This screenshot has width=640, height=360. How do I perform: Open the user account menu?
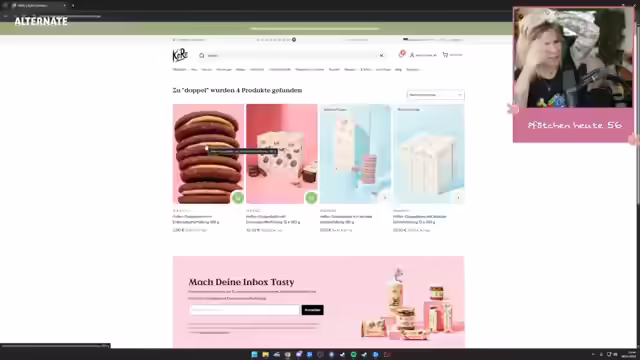(x=423, y=55)
